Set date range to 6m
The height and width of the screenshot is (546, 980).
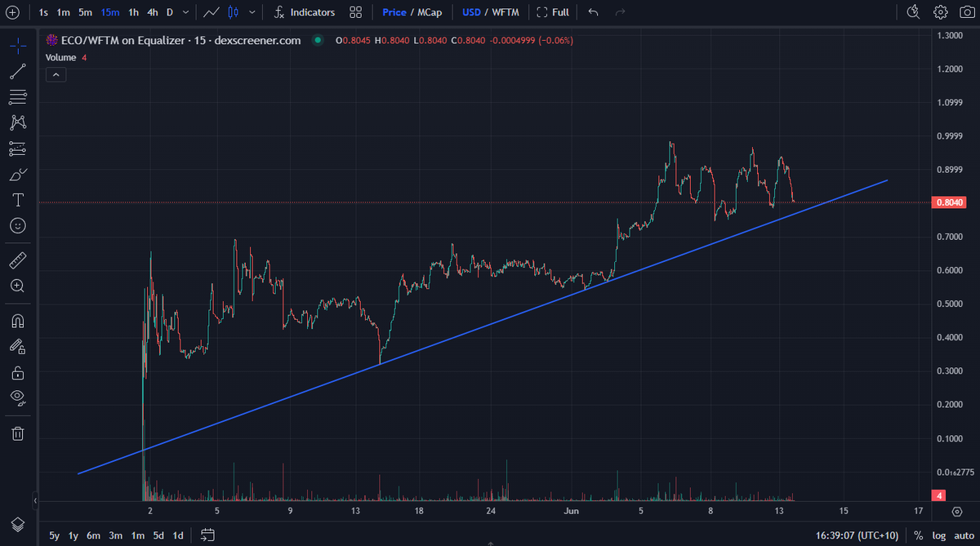94,535
